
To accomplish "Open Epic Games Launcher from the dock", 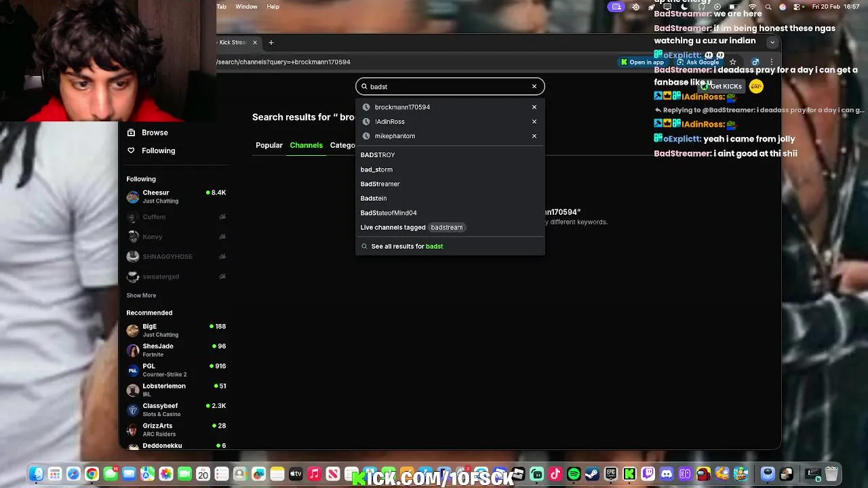I will 611,474.
